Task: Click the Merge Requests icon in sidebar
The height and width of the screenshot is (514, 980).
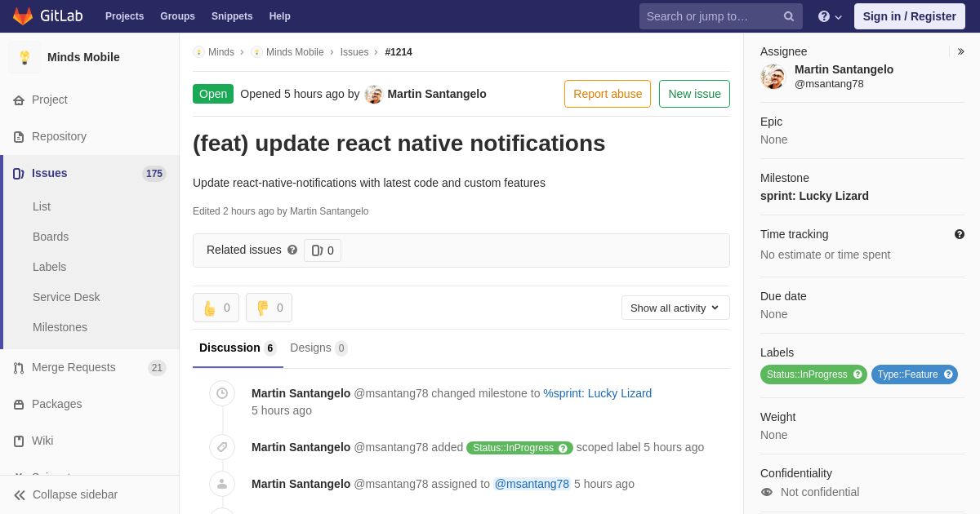Action: click(x=19, y=368)
